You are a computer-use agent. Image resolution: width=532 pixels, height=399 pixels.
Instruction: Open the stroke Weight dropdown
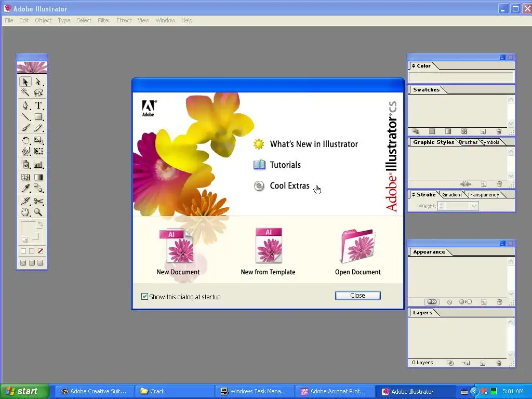click(x=474, y=206)
